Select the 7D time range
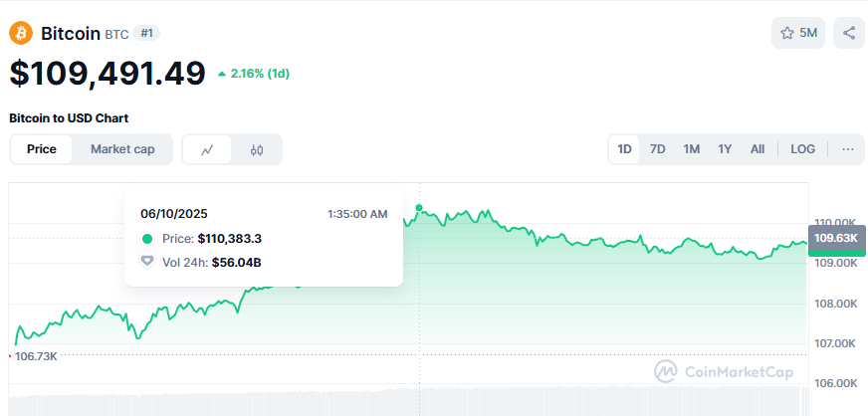 pyautogui.click(x=657, y=149)
